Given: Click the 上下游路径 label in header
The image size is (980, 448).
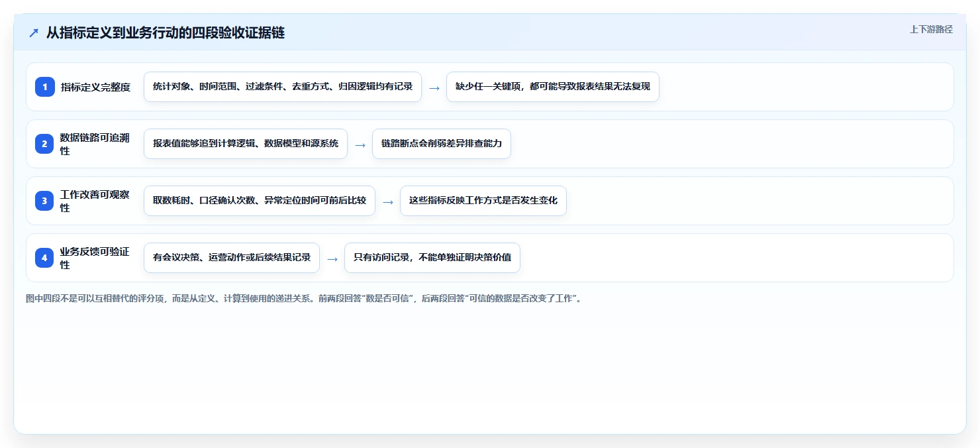Looking at the screenshot, I should pyautogui.click(x=931, y=29).
